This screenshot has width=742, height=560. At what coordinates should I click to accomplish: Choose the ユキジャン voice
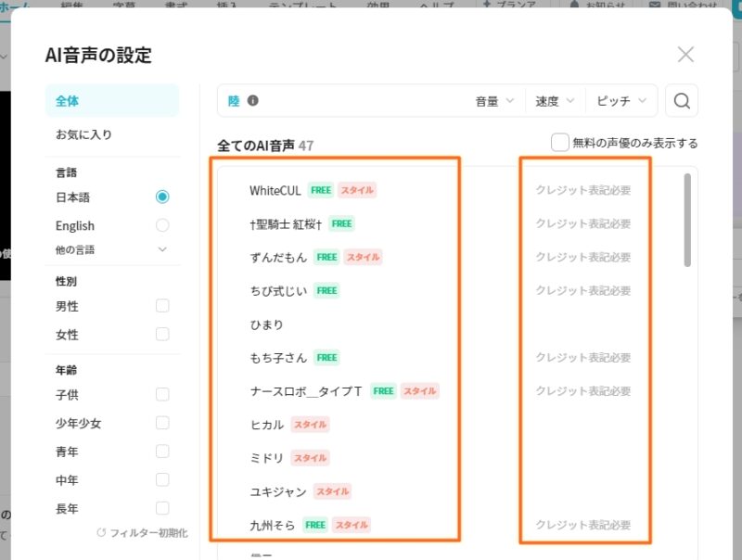(x=278, y=492)
